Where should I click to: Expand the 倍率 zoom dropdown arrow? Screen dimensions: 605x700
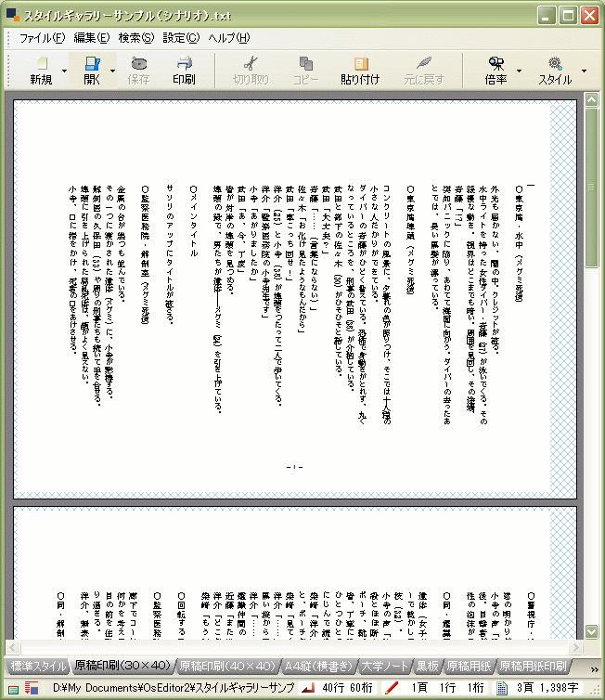[x=519, y=71]
